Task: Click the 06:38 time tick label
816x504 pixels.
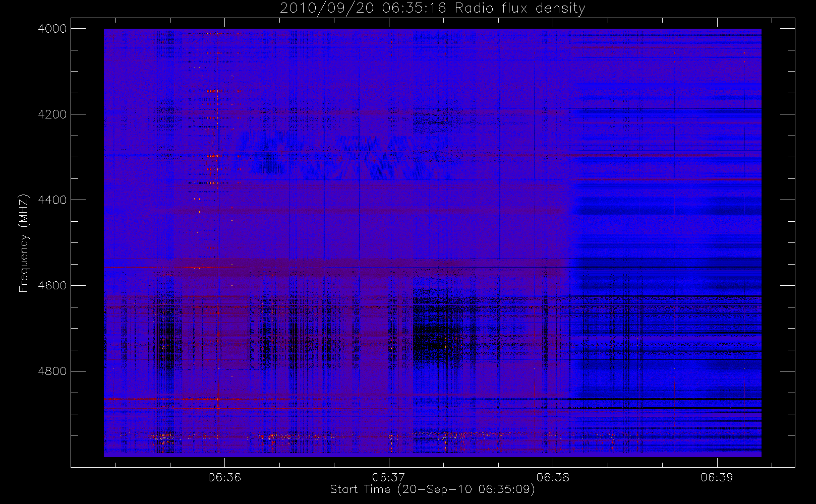Action: pos(553,477)
